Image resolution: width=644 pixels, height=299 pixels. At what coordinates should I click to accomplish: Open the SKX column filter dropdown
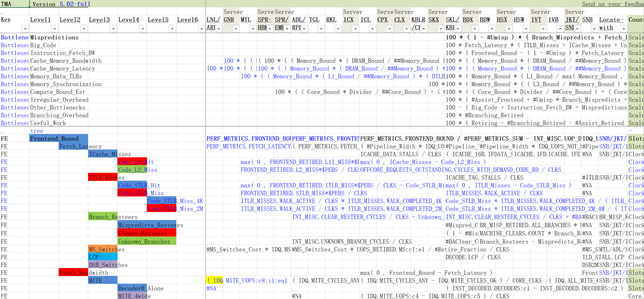point(440,29)
